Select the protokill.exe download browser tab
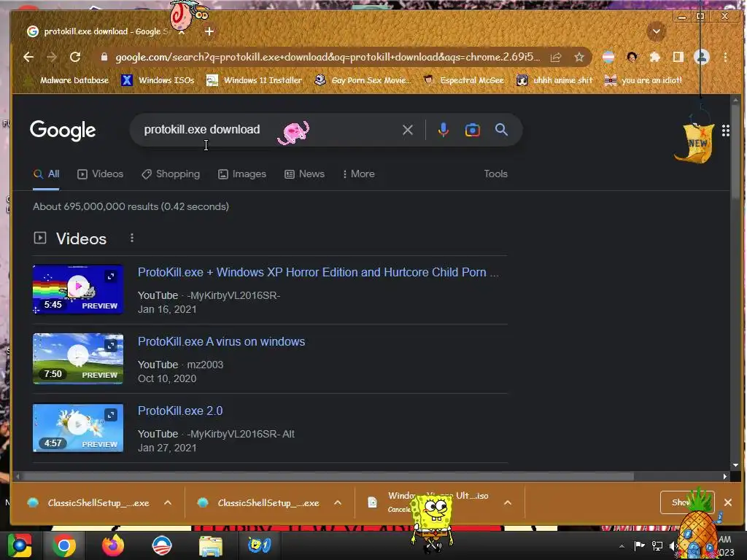747x560 pixels. tap(105, 31)
